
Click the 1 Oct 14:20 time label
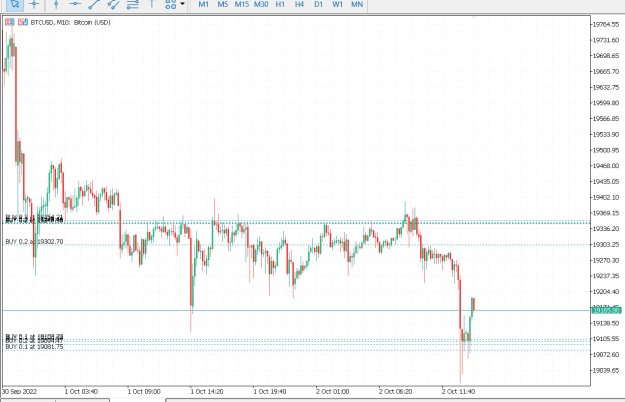(207, 392)
